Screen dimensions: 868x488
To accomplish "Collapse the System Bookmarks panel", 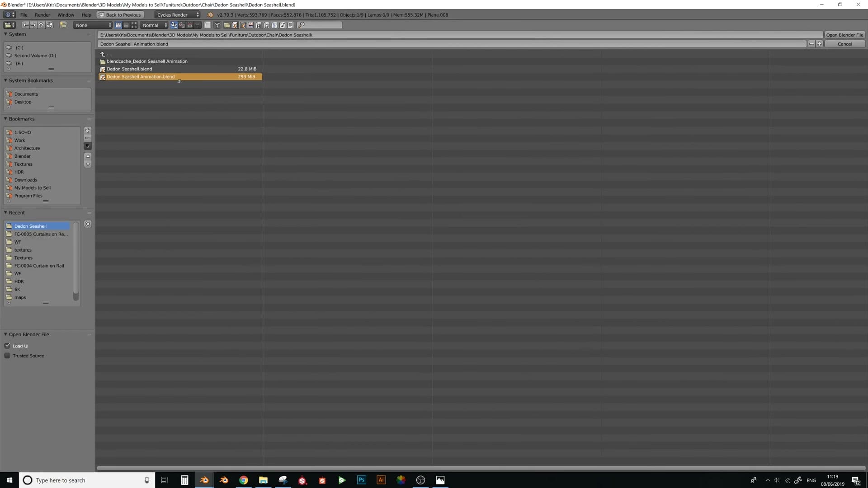I will [x=5, y=80].
